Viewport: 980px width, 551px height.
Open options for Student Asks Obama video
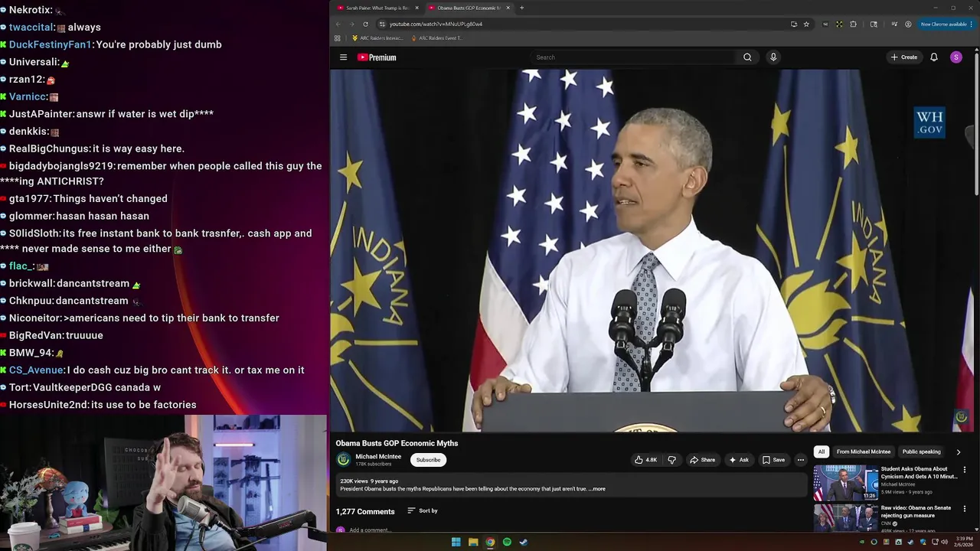point(964,470)
